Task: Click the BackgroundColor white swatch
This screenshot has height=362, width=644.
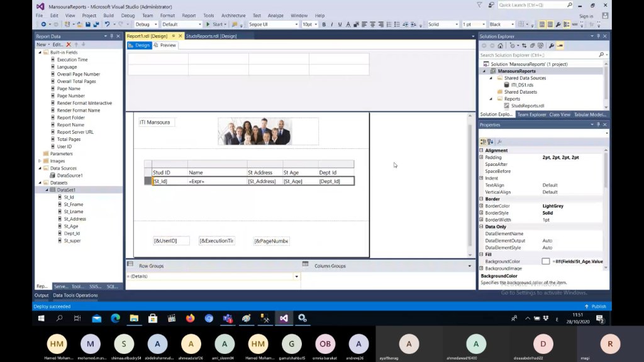Action: [545, 261]
